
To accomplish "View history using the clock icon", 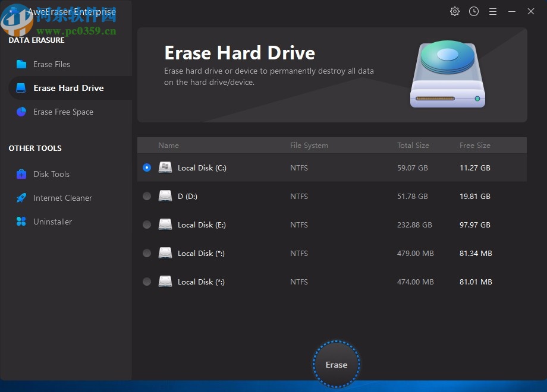I will pyautogui.click(x=474, y=11).
